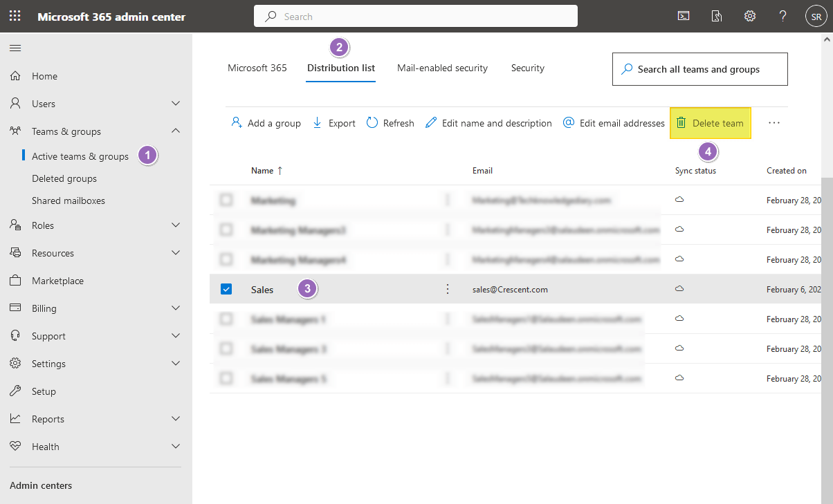Tick the Sales Managers 3 row checkbox
The width and height of the screenshot is (833, 504).
pyautogui.click(x=226, y=348)
